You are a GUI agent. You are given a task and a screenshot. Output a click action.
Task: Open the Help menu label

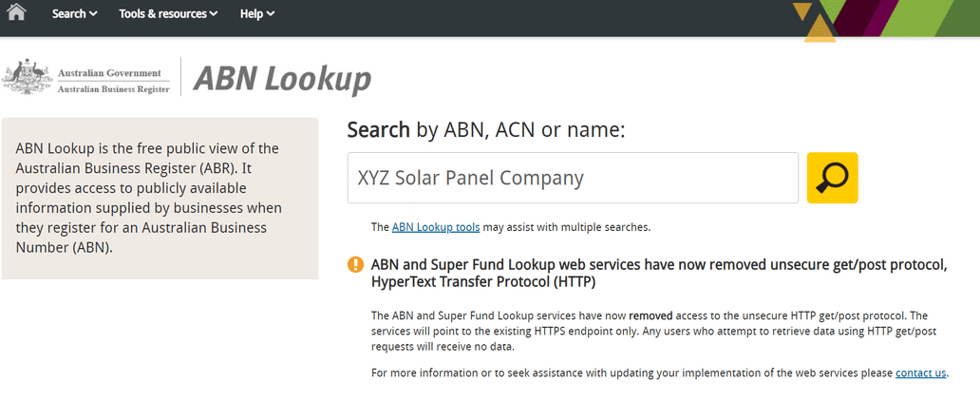click(x=252, y=13)
